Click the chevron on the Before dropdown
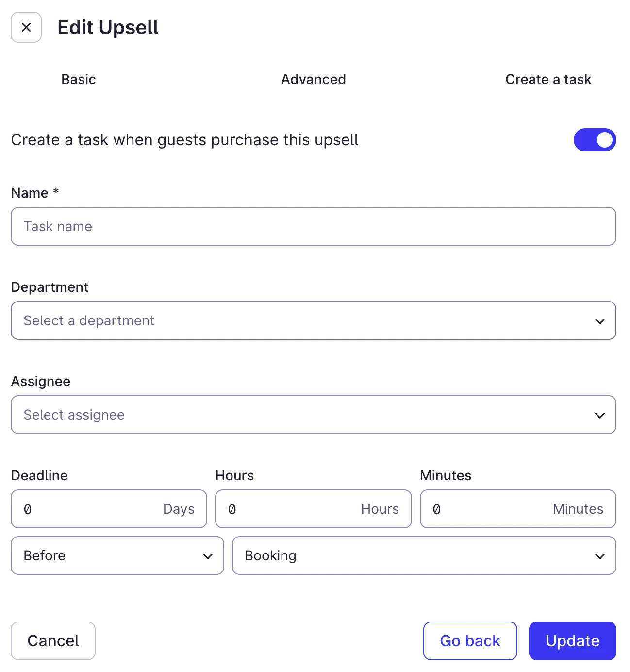Screen dimensions: 630x672 tap(208, 556)
